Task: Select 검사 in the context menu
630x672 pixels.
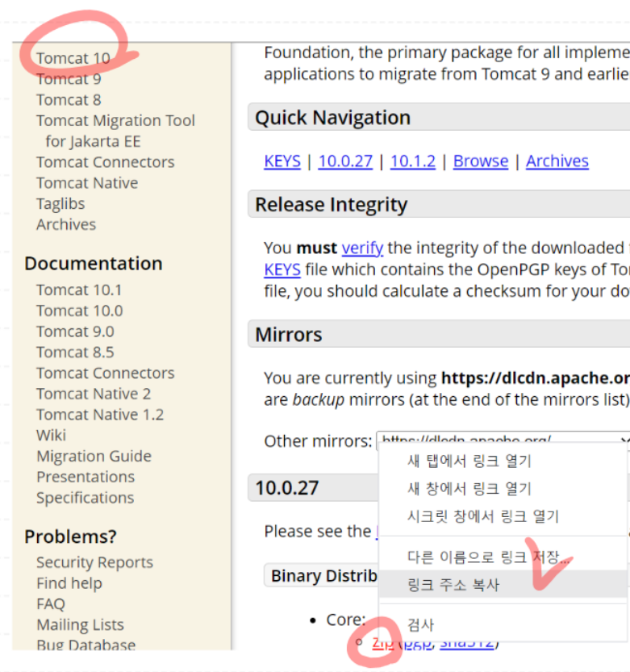Action: point(503,625)
